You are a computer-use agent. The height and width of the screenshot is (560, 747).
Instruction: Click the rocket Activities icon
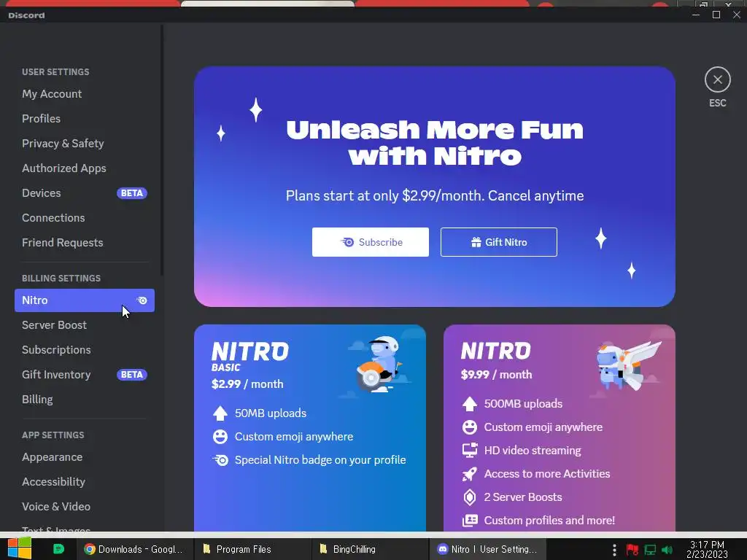(x=470, y=474)
